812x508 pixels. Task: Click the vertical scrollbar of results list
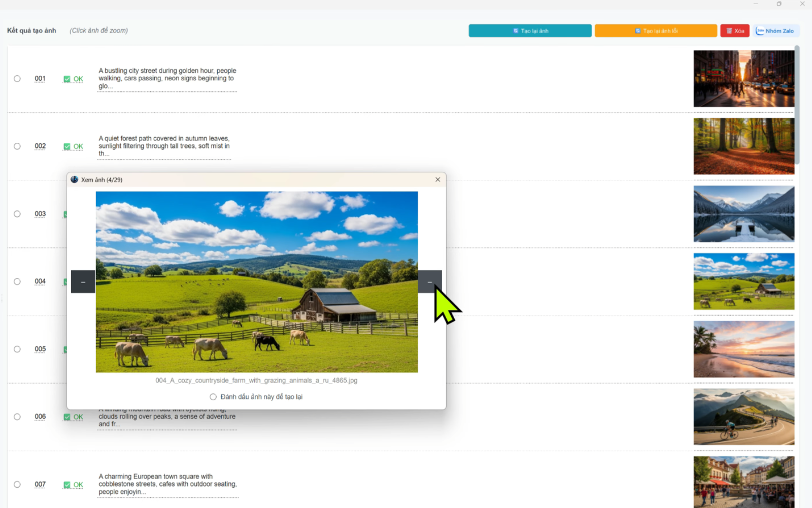coord(797,105)
